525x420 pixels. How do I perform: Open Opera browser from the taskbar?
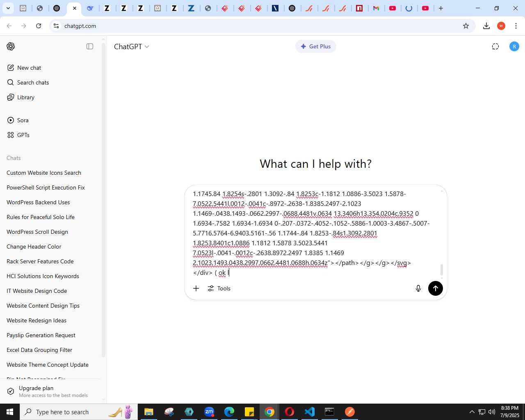(290, 412)
